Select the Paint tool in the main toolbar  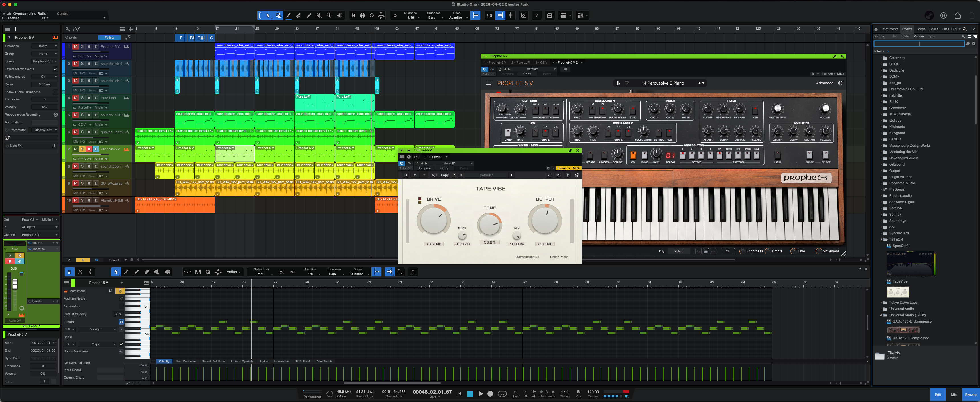(x=309, y=16)
